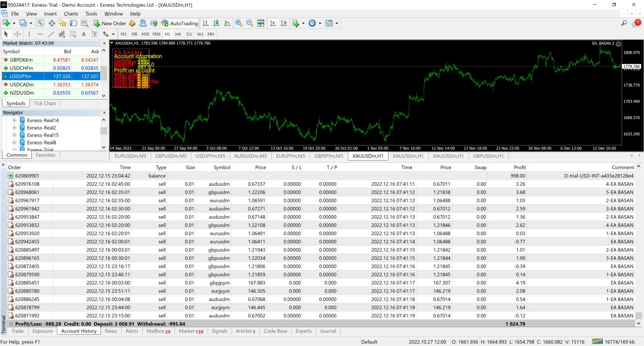Open the notifications chat icon

(636, 23)
